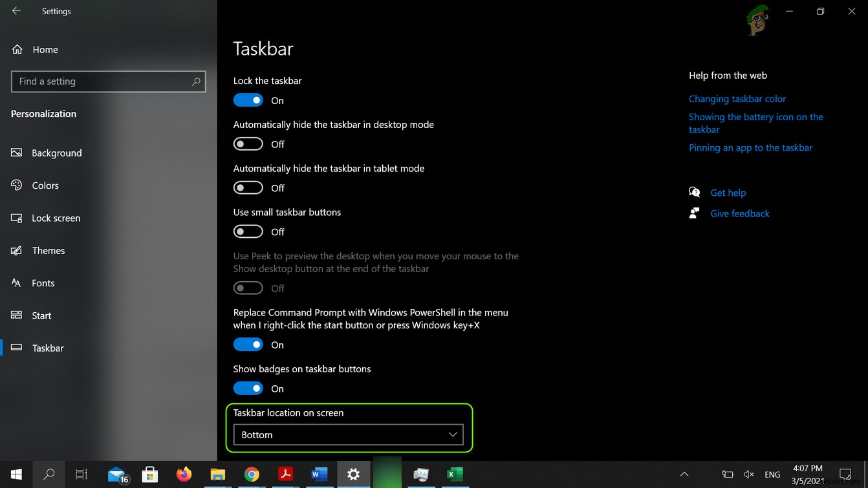This screenshot has height=488, width=868.
Task: Open Mail app from taskbar
Action: tap(118, 474)
